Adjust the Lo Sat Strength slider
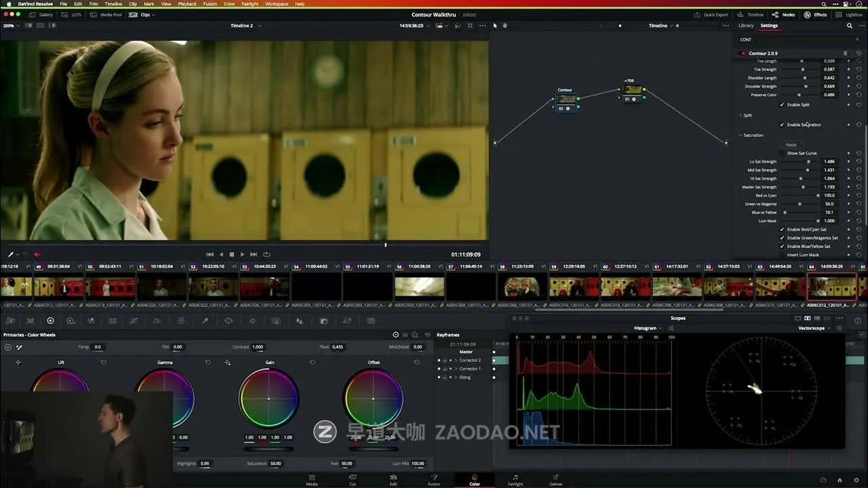Image resolution: width=868 pixels, height=488 pixels. click(x=800, y=161)
